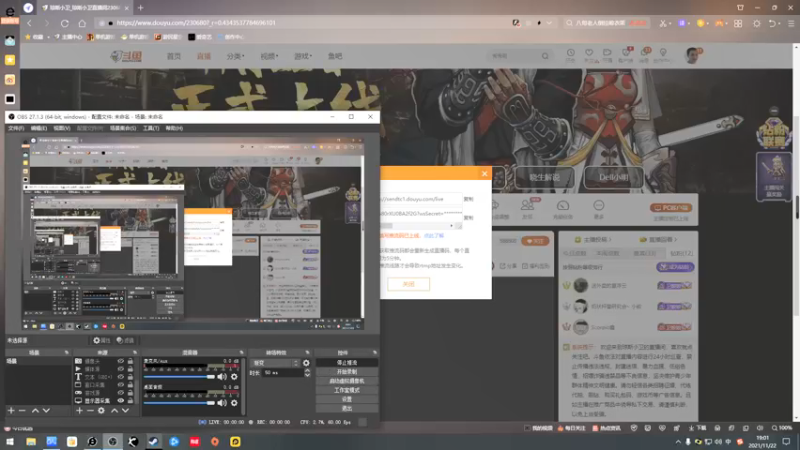This screenshot has height=450, width=800.
Task: Open the Scene Collection menu in OBS
Action: click(123, 128)
